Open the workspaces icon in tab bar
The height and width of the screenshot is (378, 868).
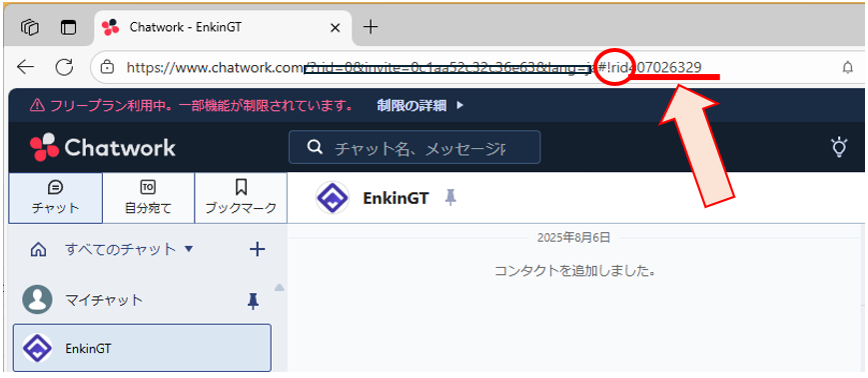pos(29,27)
